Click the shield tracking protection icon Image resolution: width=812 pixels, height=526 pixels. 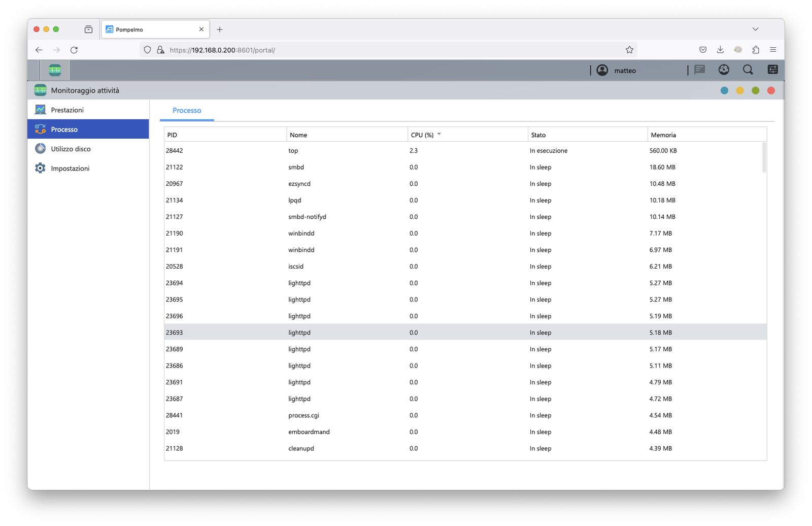point(148,50)
